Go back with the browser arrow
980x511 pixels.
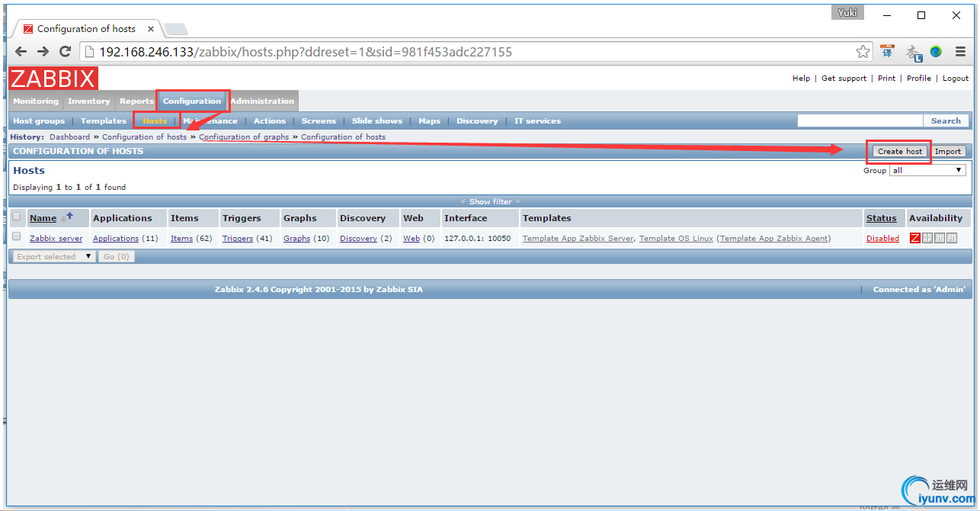[21, 52]
